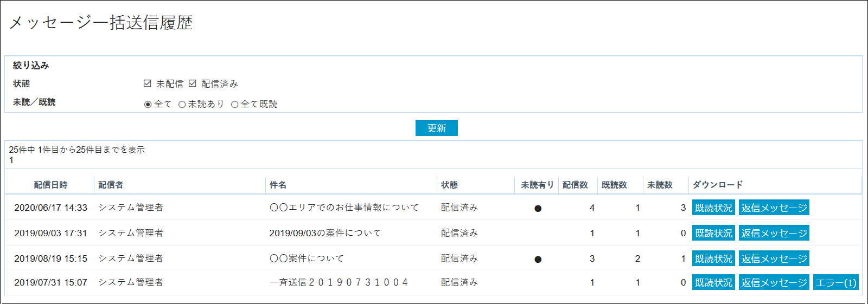Click the ダウンロード column header
Viewport: 868px width, 304px height.
tap(718, 185)
